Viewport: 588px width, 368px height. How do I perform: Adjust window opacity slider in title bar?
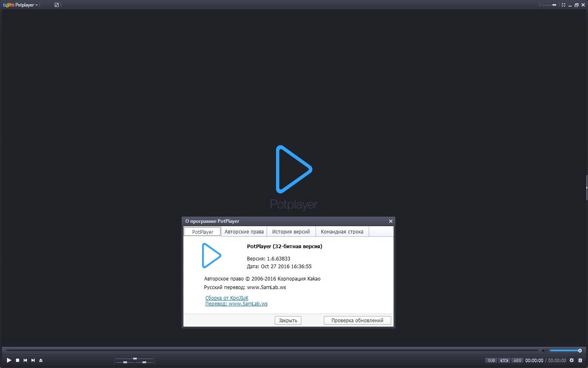548,5
